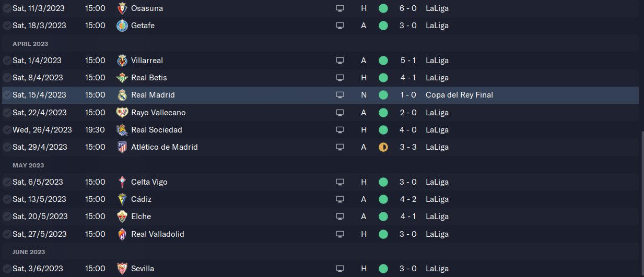Collapse the JUNE 2023 month section header
The width and height of the screenshot is (644, 277).
click(x=320, y=251)
